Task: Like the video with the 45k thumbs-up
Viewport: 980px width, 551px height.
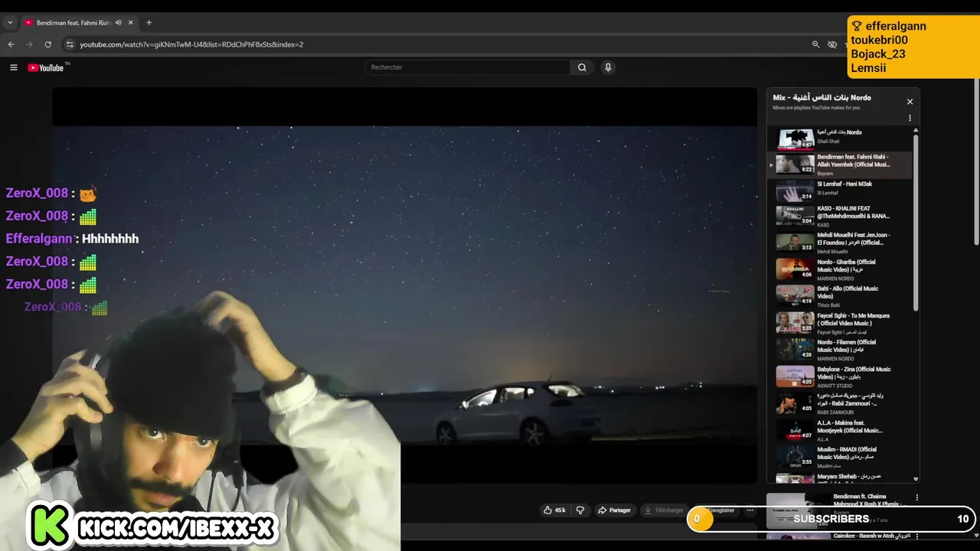Action: click(x=554, y=510)
